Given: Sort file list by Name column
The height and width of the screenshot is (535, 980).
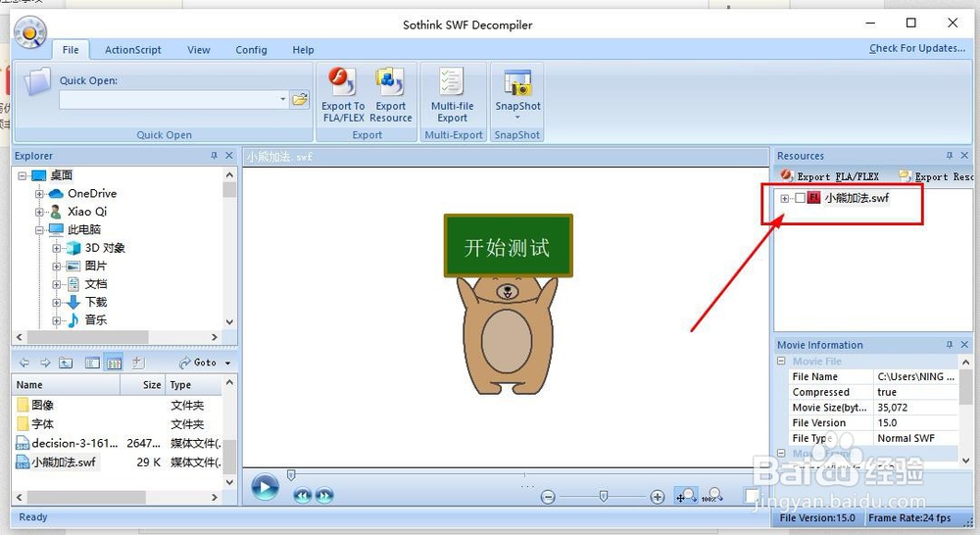Looking at the screenshot, I should (66, 385).
